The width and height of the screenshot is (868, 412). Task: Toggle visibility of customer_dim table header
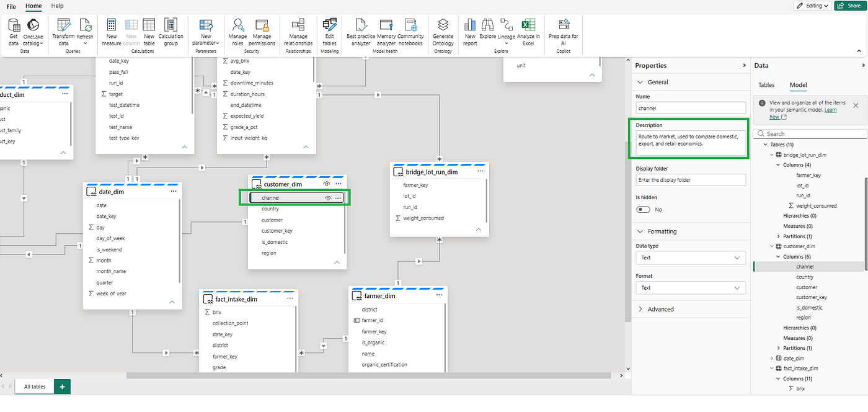[x=326, y=184]
